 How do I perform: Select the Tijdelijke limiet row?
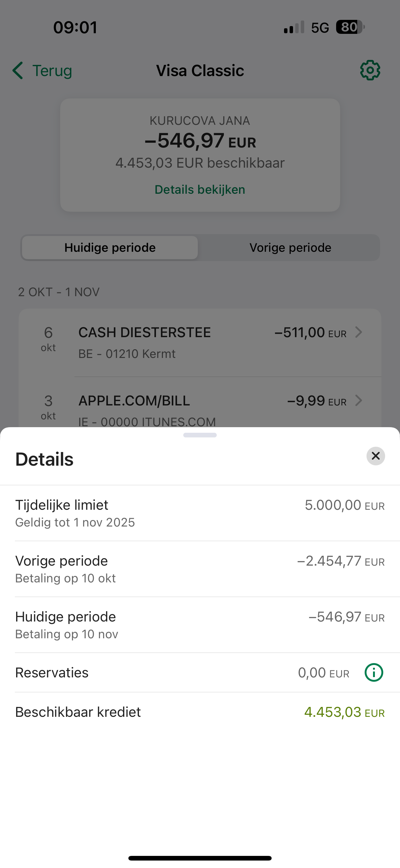click(200, 513)
